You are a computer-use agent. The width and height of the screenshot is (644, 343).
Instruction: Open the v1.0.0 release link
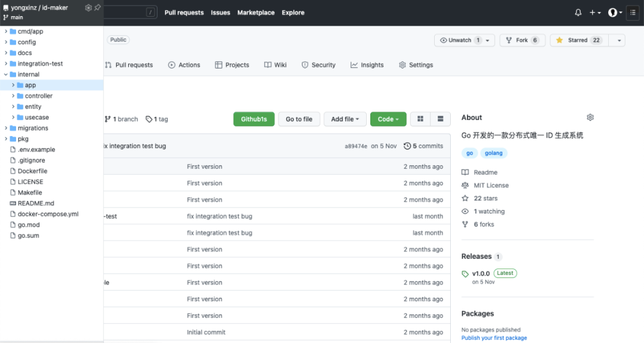pos(481,274)
